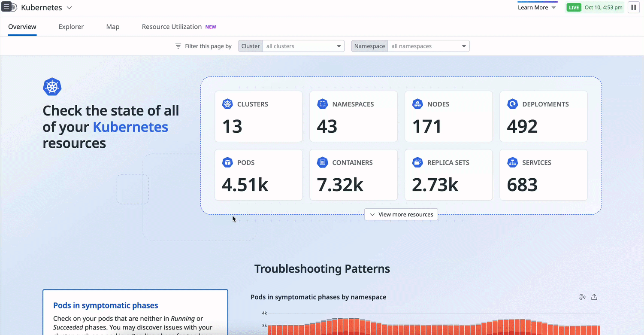Click the Services icon above 683
Screen dimensions: 644x335
pyautogui.click(x=513, y=162)
